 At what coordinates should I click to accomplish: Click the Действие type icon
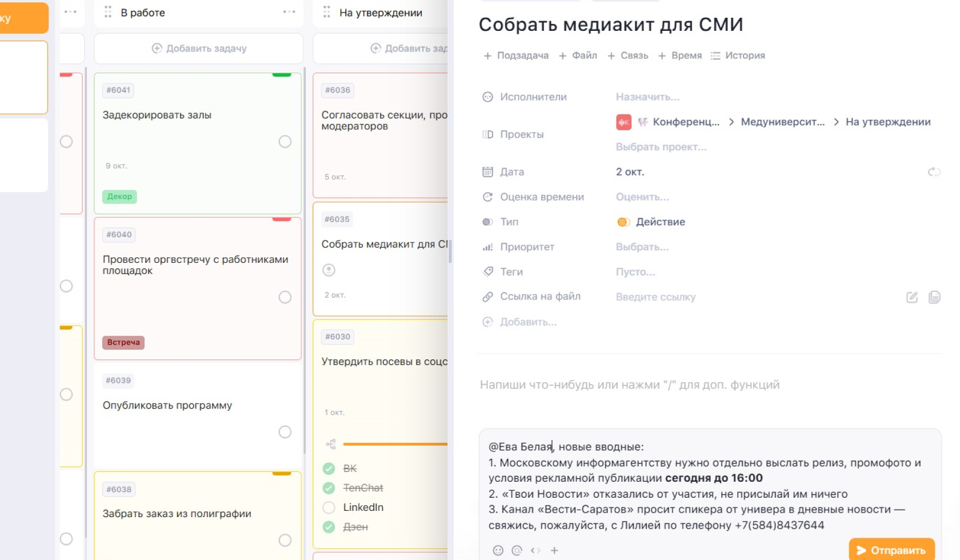pos(623,222)
